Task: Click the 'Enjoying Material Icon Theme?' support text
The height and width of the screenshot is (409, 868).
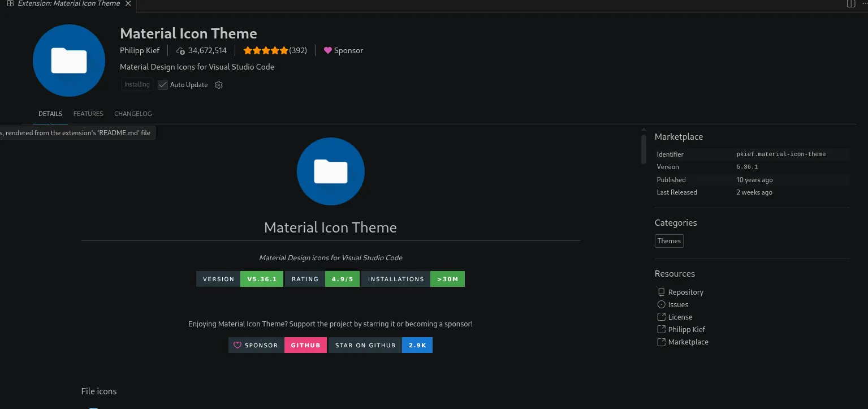Action: (330, 324)
